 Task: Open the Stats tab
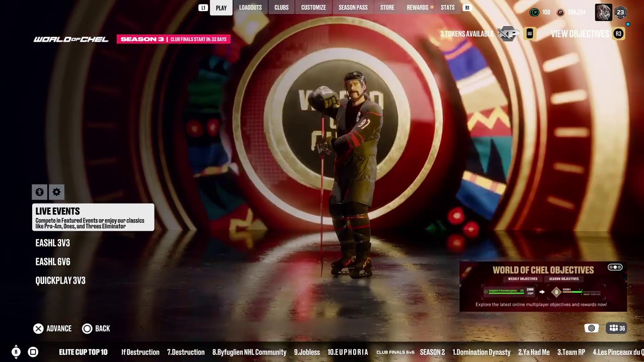point(448,8)
